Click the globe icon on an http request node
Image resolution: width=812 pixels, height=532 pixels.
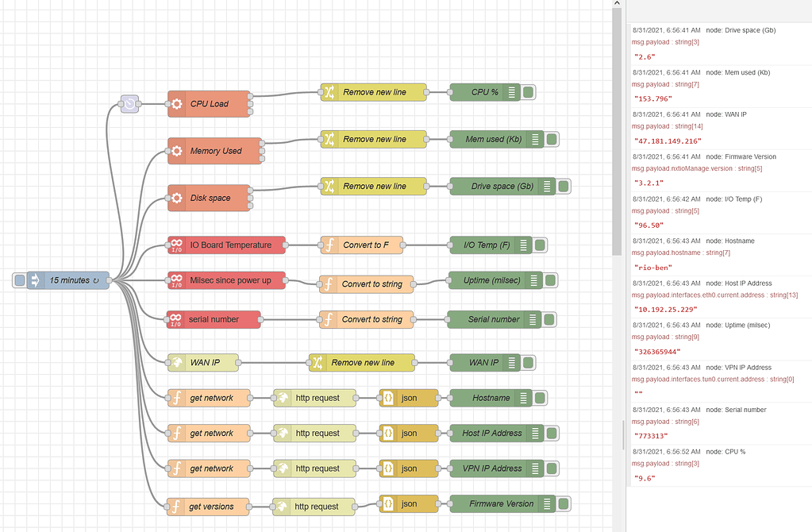pyautogui.click(x=284, y=398)
